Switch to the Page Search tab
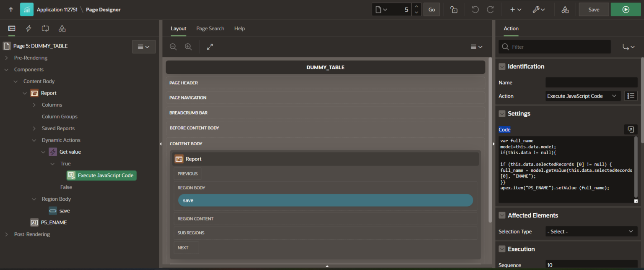This screenshot has width=644, height=270. 210,29
